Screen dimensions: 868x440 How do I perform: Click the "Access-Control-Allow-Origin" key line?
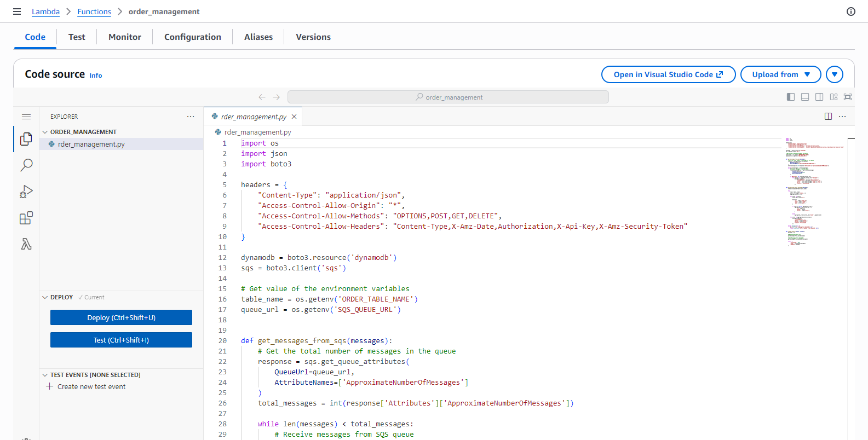click(x=331, y=206)
